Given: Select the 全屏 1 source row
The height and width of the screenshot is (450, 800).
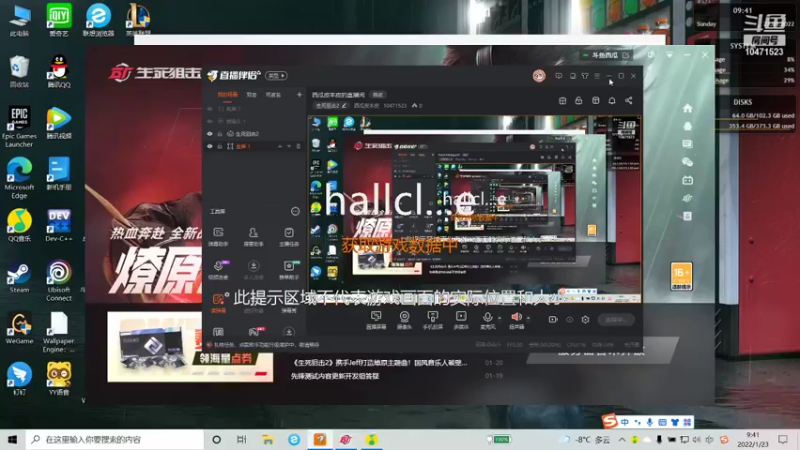Looking at the screenshot, I should [254, 146].
